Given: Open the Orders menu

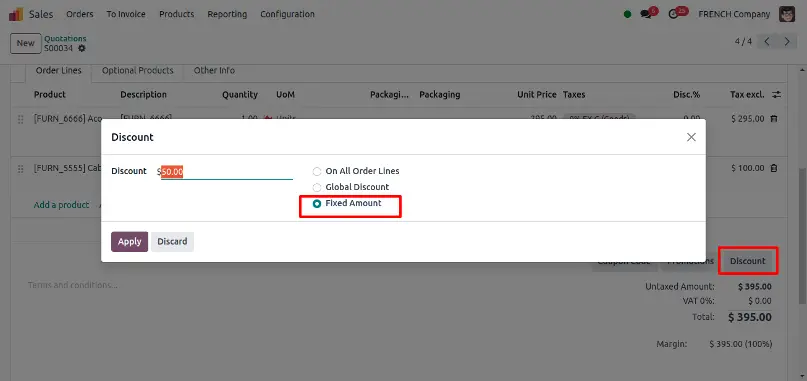Looking at the screenshot, I should tap(80, 14).
